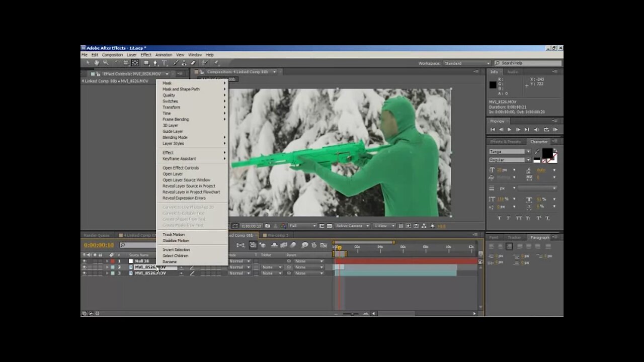Select the Pen tool

[155, 63]
